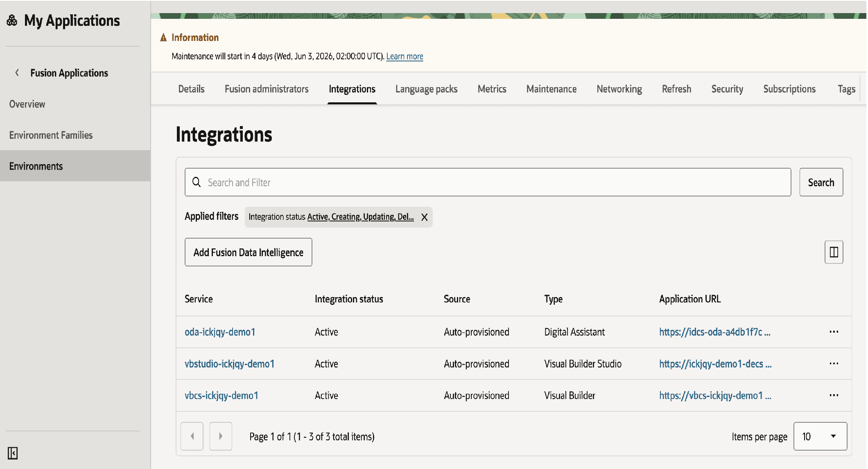This screenshot has height=469, width=868.
Task: Click the Visual Builder Studio type cell
Action: [x=583, y=364]
